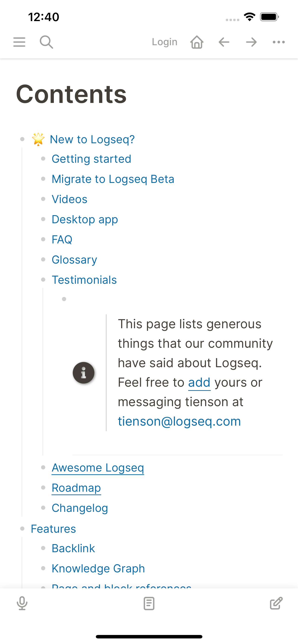Toggle the Changelog bullet point
The image size is (298, 644).
[x=43, y=508]
